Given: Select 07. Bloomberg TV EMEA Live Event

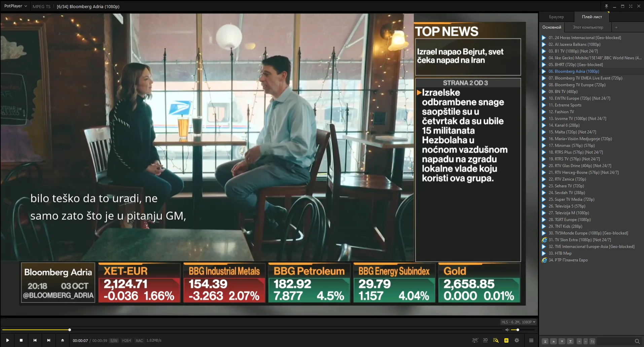Looking at the screenshot, I should (x=592, y=78).
